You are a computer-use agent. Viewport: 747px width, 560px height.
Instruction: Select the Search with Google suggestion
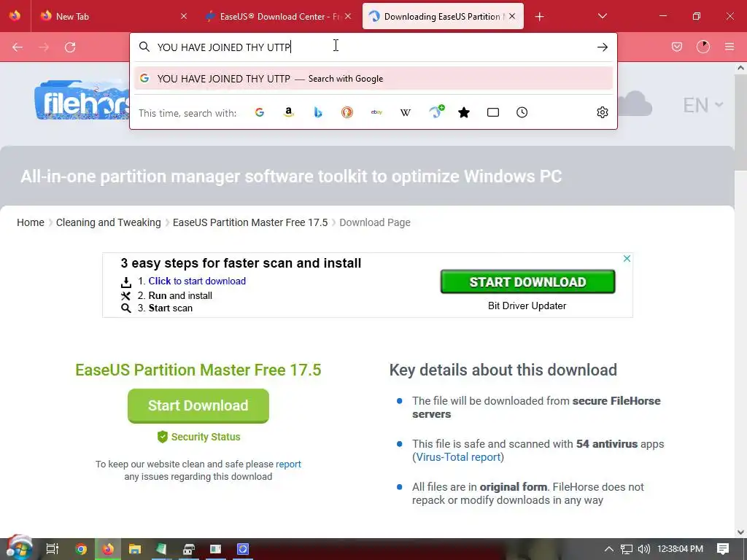(373, 79)
